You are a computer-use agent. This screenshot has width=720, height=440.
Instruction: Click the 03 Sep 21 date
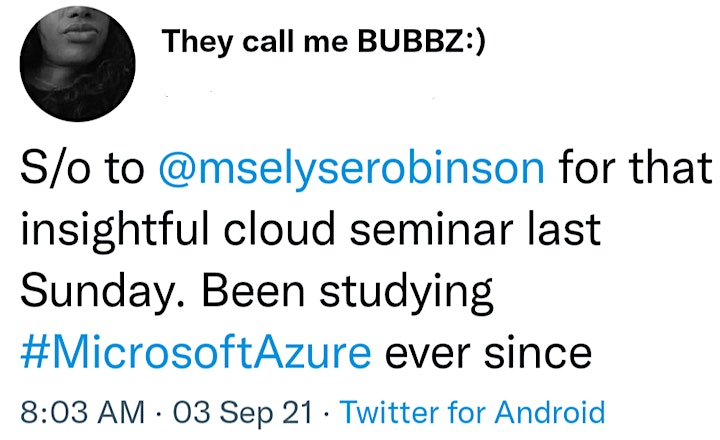coord(243,412)
